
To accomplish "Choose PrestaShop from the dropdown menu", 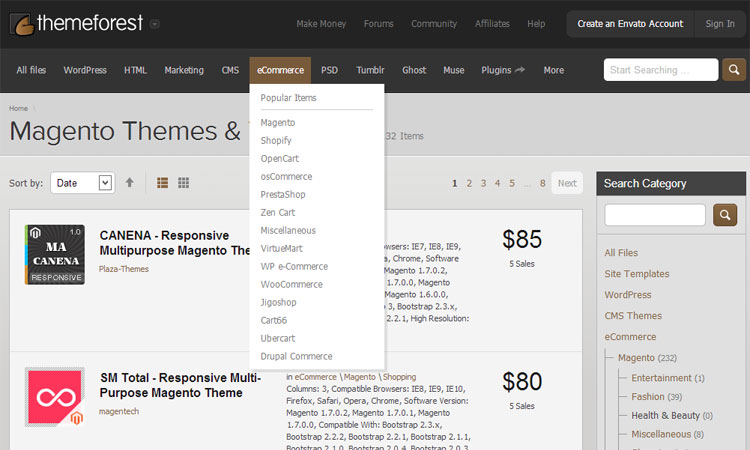I will [x=283, y=195].
